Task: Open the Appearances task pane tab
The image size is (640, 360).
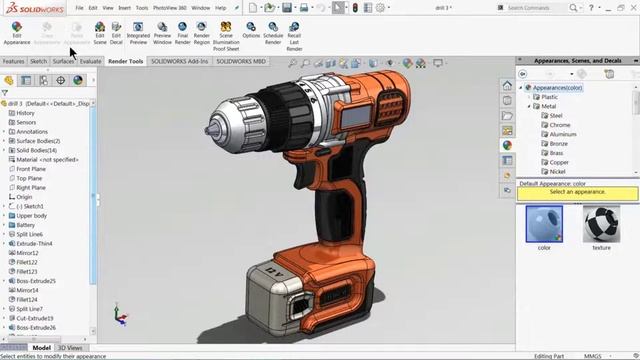Action: coord(507,145)
